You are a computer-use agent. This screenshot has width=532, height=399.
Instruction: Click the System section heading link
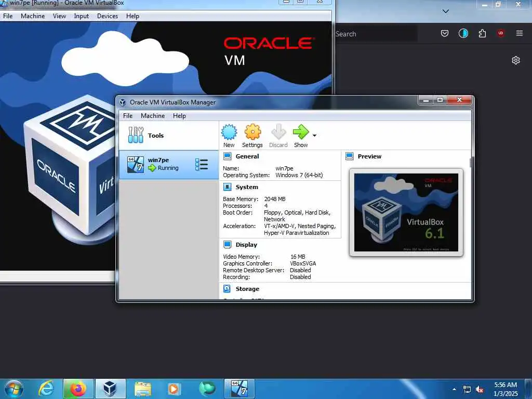(247, 187)
